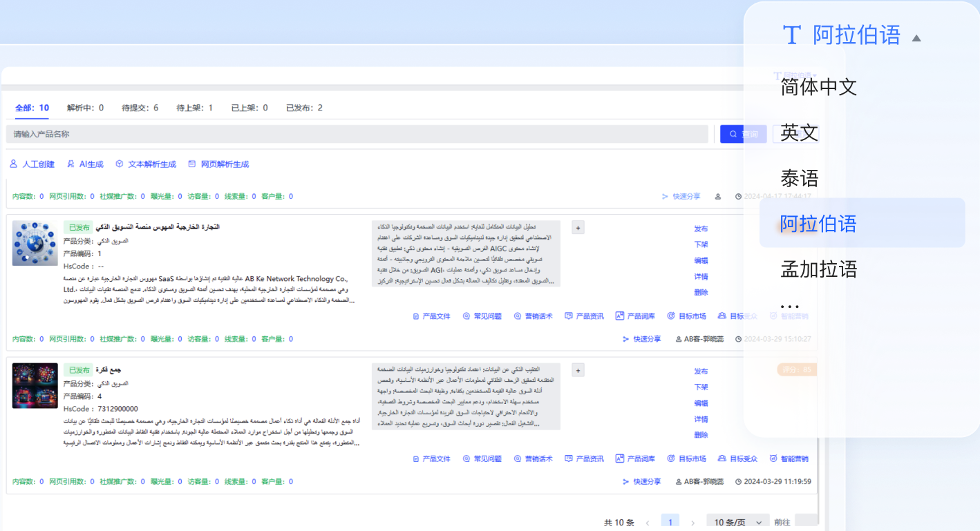The height and width of the screenshot is (531, 980).
Task: Open the 待上架: 1 tab
Action: [194, 108]
